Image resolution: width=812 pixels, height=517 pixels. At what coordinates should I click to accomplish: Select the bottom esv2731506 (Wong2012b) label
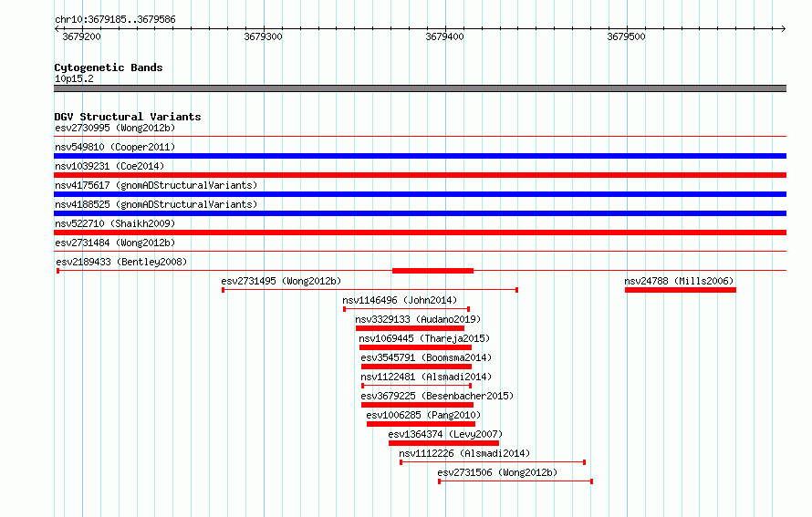click(x=497, y=472)
